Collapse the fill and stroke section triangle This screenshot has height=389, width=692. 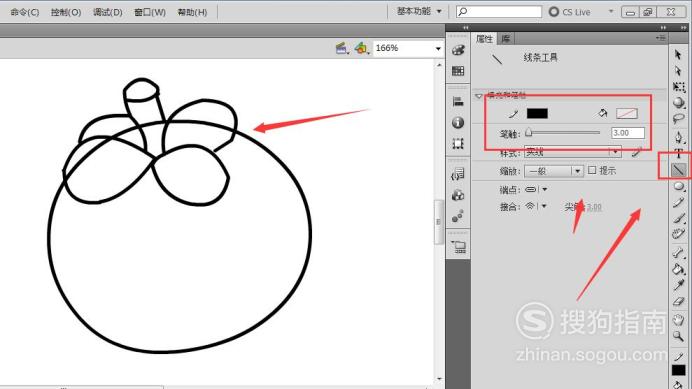point(479,95)
